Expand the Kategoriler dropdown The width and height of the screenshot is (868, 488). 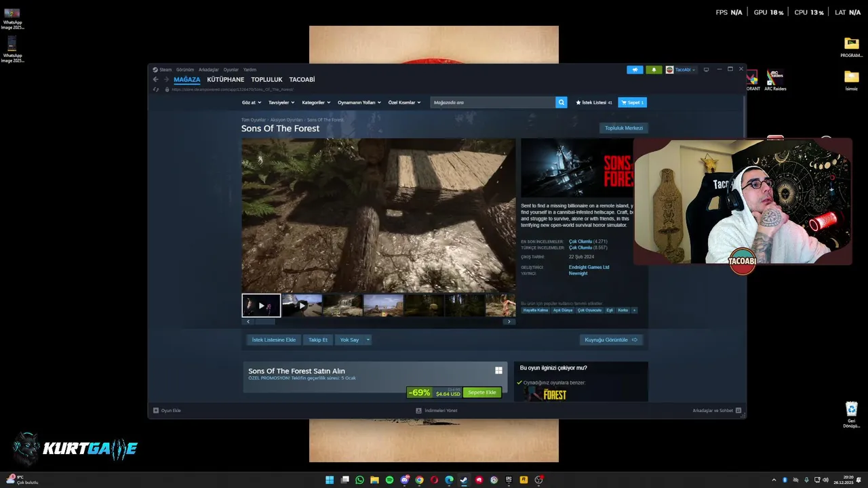(x=316, y=102)
